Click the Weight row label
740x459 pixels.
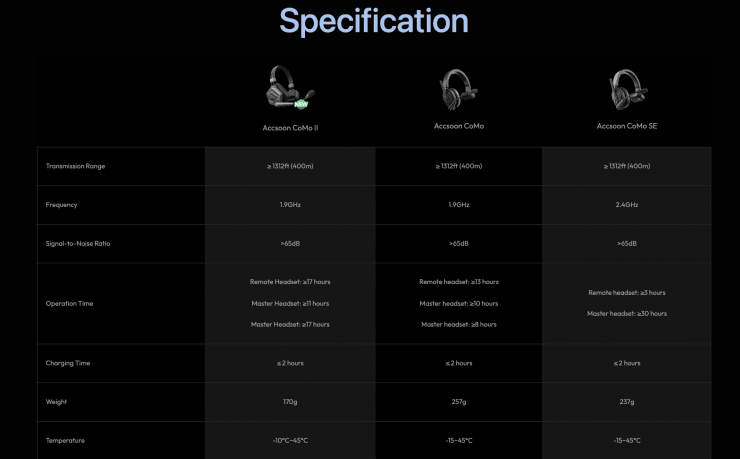pyautogui.click(x=56, y=402)
